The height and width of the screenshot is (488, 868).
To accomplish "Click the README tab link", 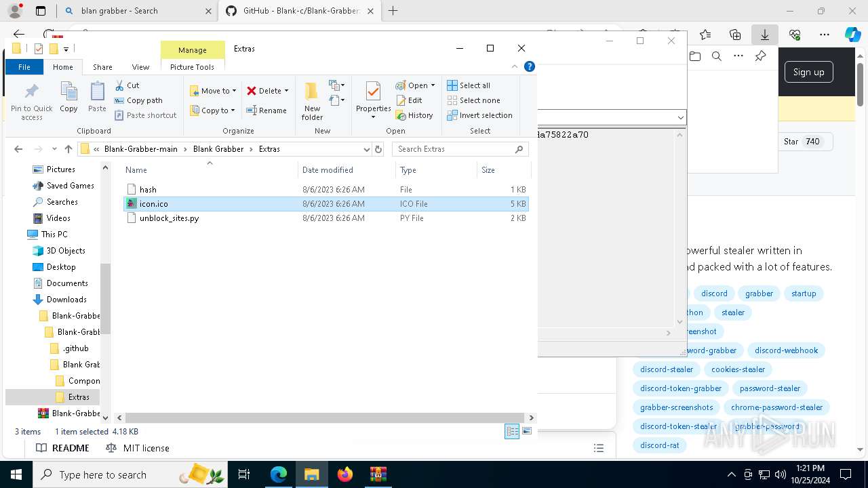I will pyautogui.click(x=62, y=448).
